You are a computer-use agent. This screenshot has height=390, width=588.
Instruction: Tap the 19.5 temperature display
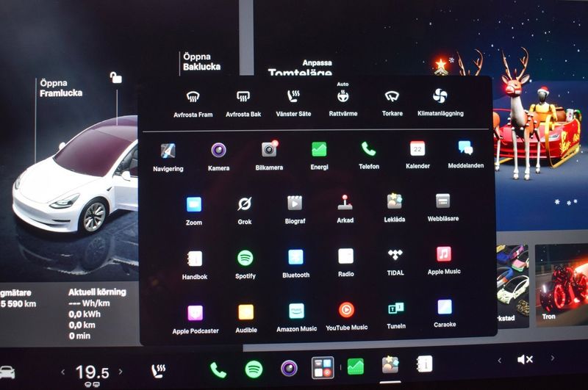click(x=93, y=372)
